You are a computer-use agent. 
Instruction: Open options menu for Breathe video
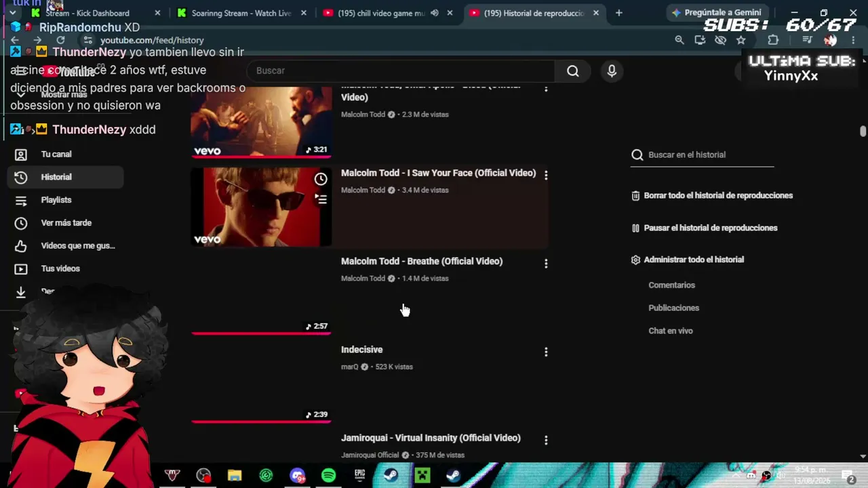[546, 263]
